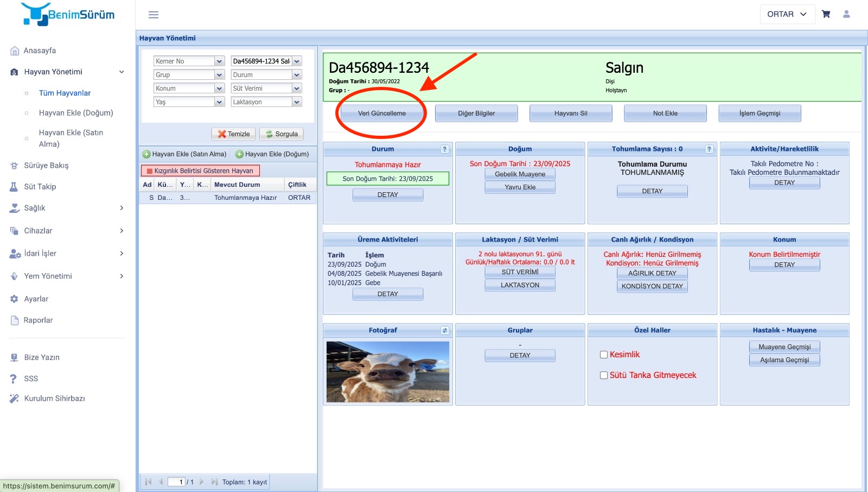
Task: Open the Muayene Geçmişi button
Action: point(784,347)
